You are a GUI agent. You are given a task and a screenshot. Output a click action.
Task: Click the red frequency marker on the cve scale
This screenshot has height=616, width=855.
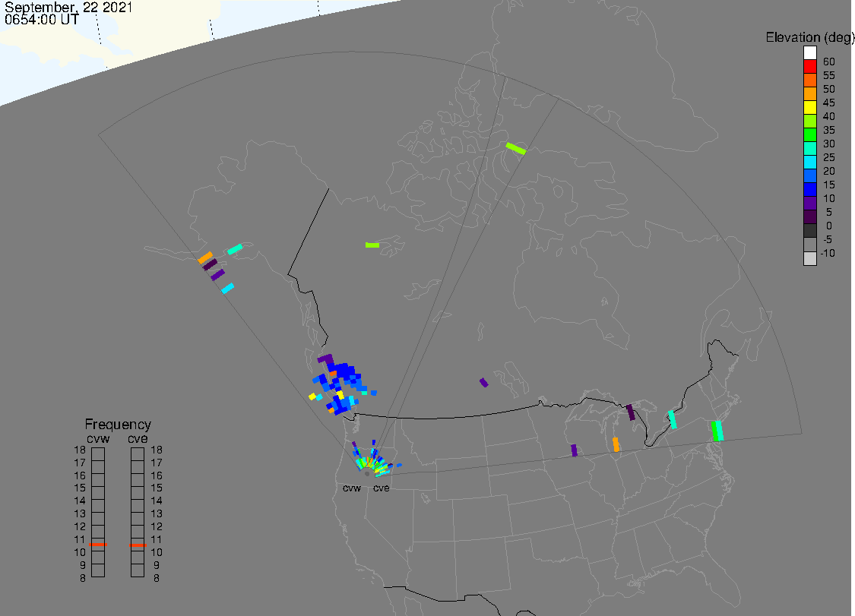[138, 545]
